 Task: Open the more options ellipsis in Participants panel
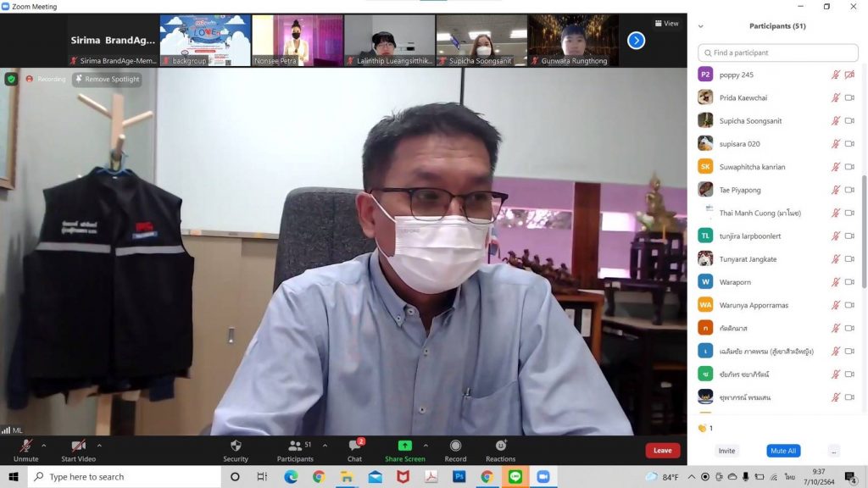point(834,451)
